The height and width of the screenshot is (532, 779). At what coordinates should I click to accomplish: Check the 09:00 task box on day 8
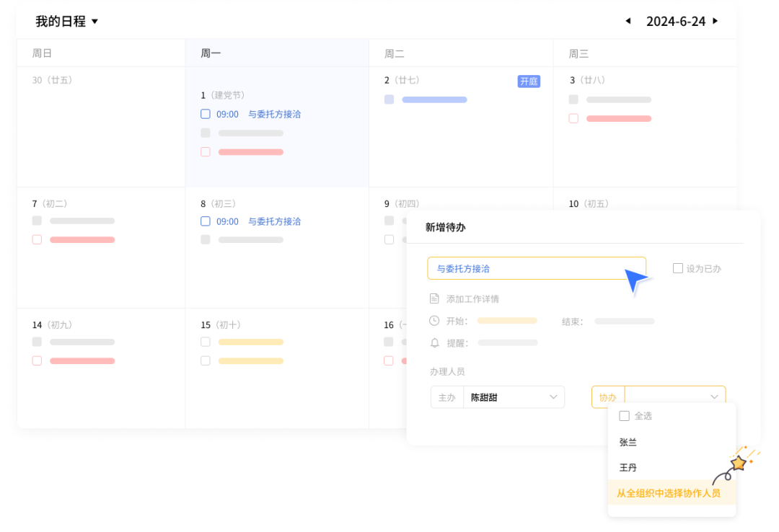click(x=206, y=221)
